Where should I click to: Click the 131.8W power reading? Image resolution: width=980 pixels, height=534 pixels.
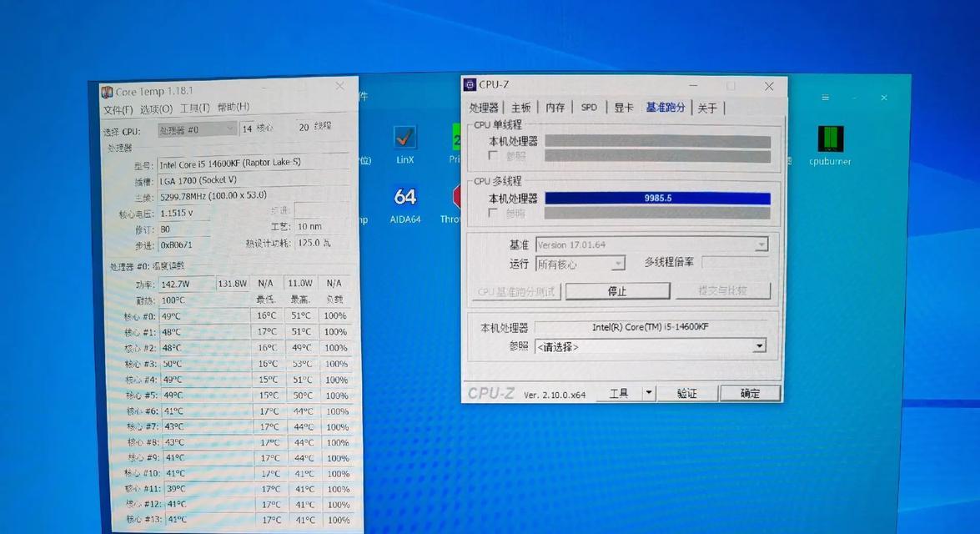pos(233,283)
